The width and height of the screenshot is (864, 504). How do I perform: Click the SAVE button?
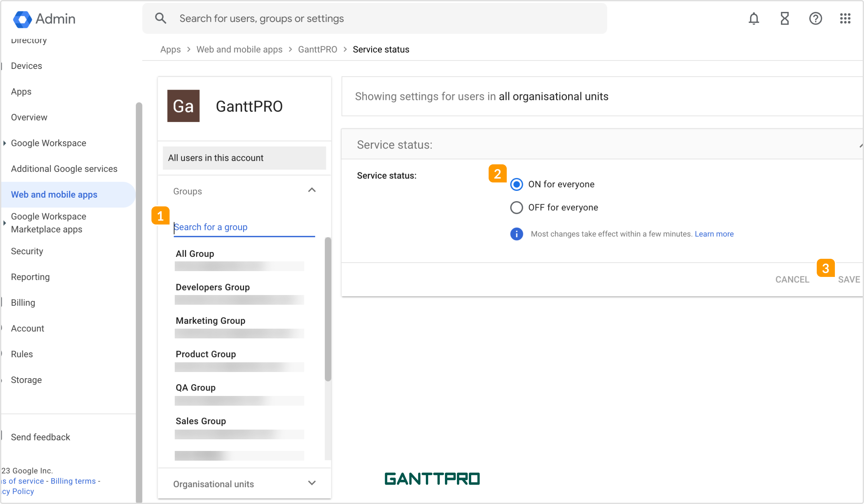849,280
